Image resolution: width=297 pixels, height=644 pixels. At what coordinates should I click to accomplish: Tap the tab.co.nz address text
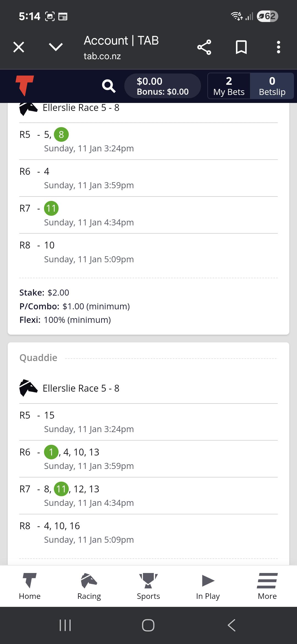[x=102, y=56]
